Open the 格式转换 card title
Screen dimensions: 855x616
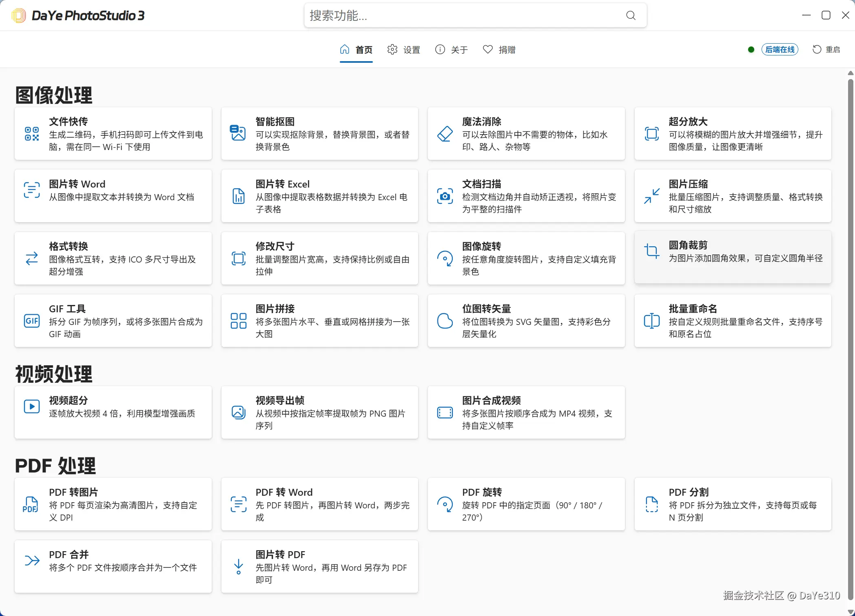click(69, 246)
